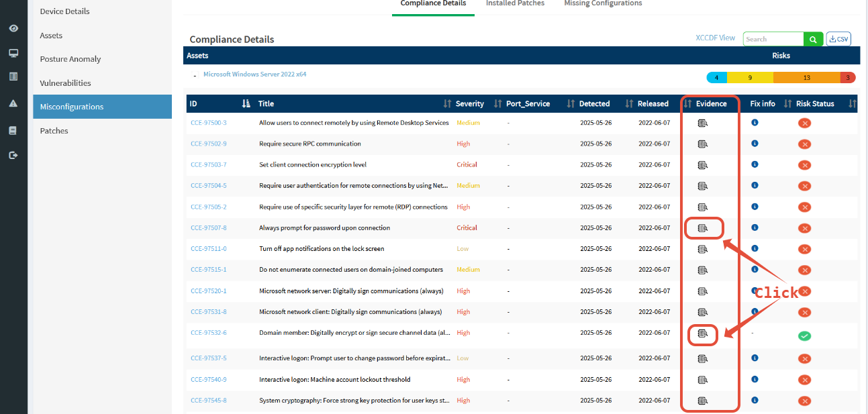Select the logout icon in left sidebar
Screen dimensions: 868x414
tap(13, 155)
